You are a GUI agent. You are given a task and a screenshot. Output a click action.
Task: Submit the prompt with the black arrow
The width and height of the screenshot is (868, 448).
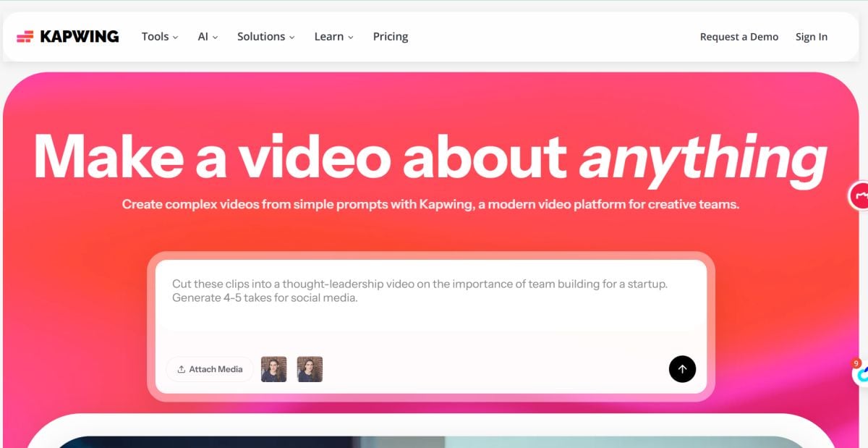coord(681,369)
